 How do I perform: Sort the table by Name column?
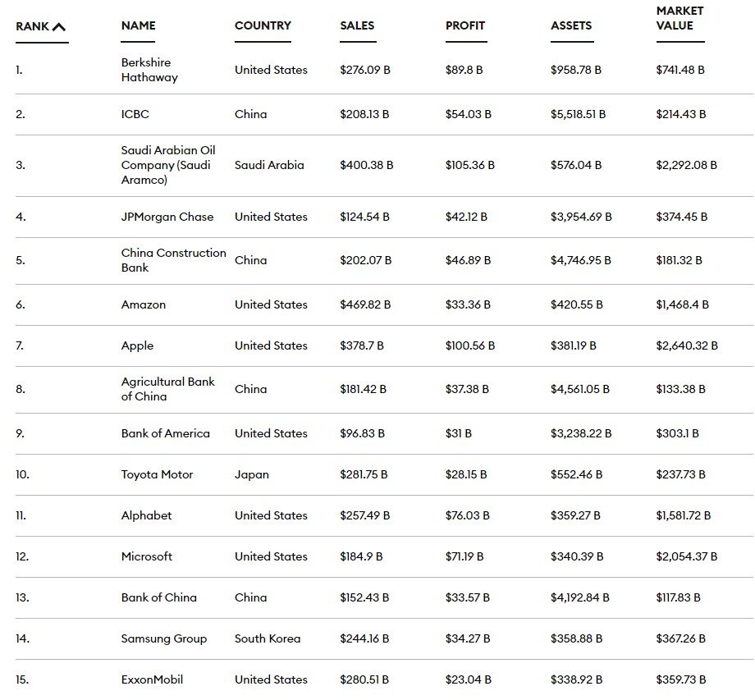pos(138,25)
